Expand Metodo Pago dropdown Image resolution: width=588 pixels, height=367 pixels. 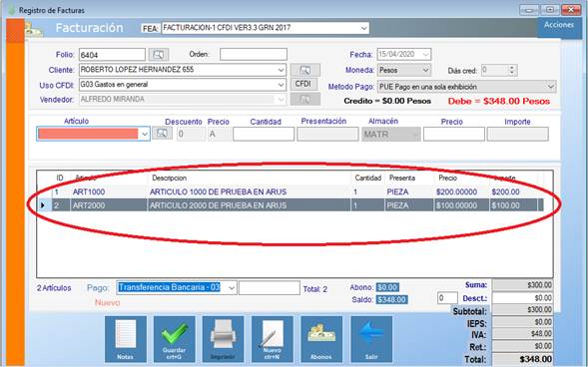point(550,87)
